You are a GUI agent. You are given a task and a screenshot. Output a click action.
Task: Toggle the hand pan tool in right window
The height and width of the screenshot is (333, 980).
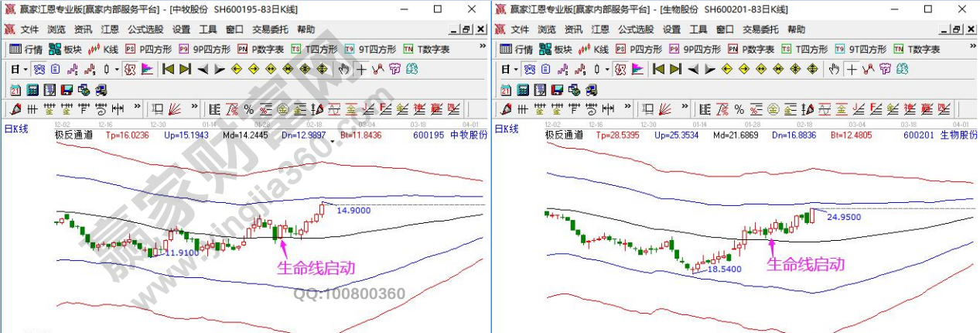tap(834, 69)
